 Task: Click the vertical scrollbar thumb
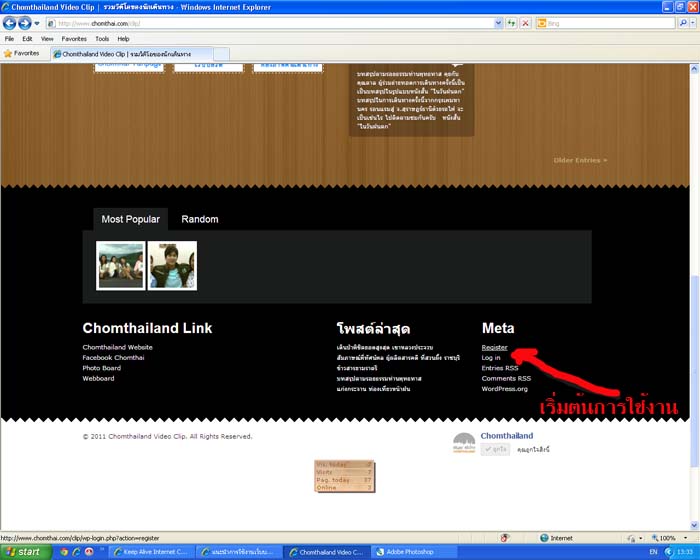point(694,372)
